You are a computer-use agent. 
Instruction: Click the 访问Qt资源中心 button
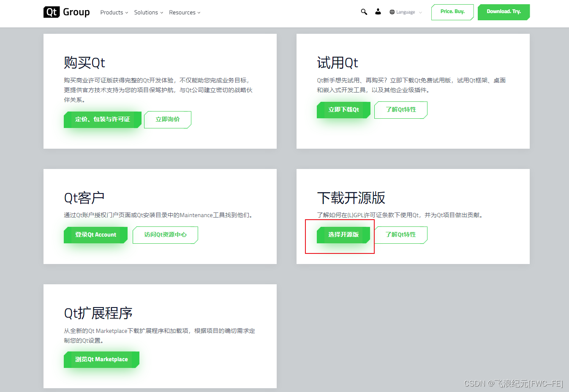pyautogui.click(x=165, y=235)
